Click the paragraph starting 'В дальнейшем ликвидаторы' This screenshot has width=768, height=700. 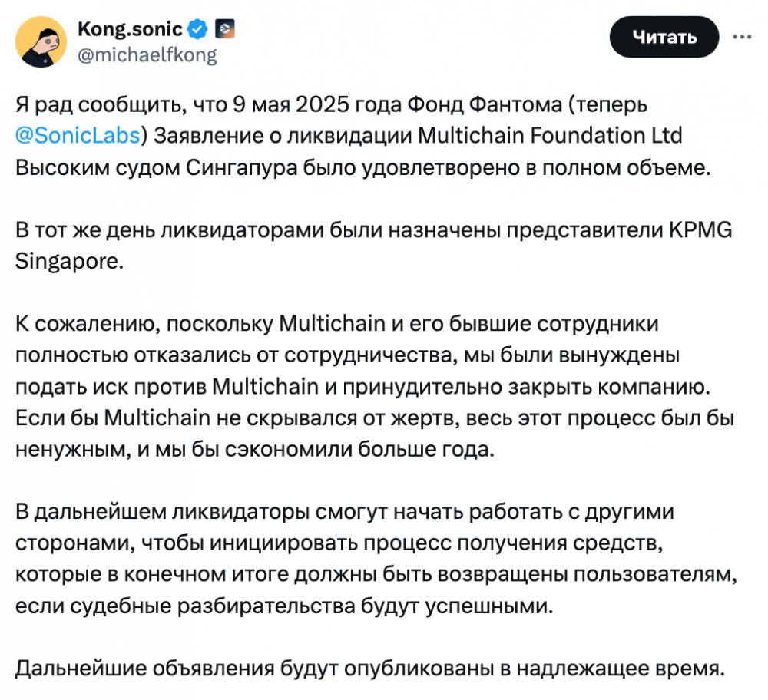376,559
